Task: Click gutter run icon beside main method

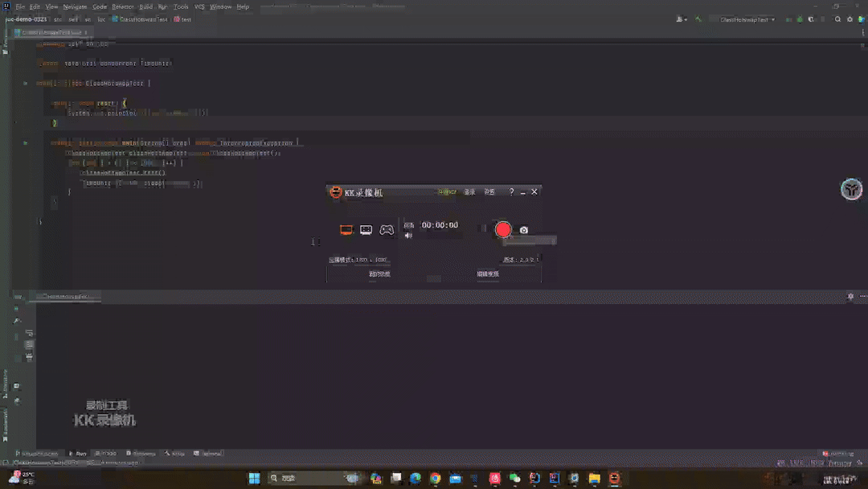Action: (x=26, y=143)
